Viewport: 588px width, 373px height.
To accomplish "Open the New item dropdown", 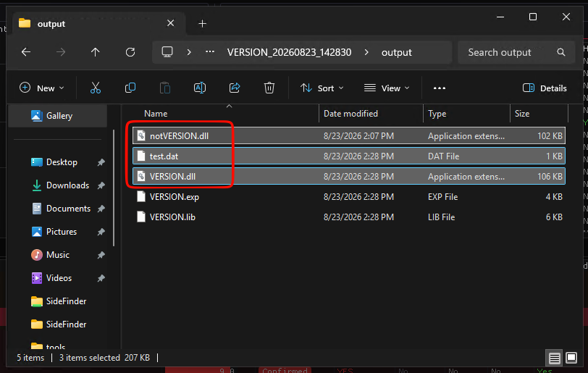I will point(41,88).
